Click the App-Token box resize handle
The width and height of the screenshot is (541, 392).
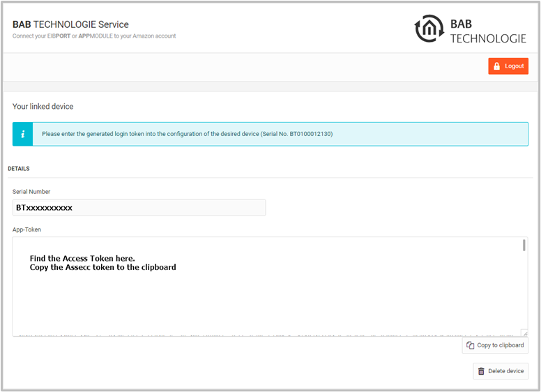pos(524,333)
